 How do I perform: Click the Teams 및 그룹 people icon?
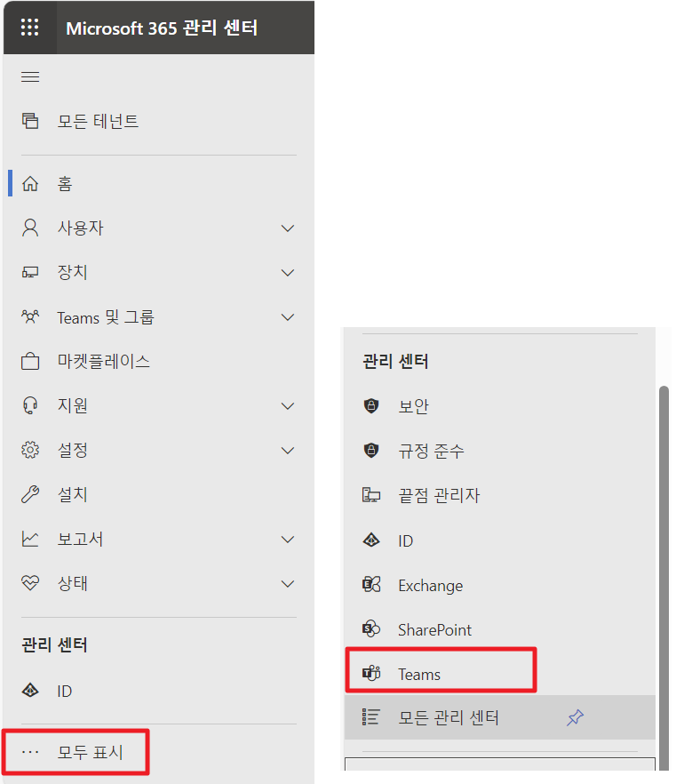30,316
